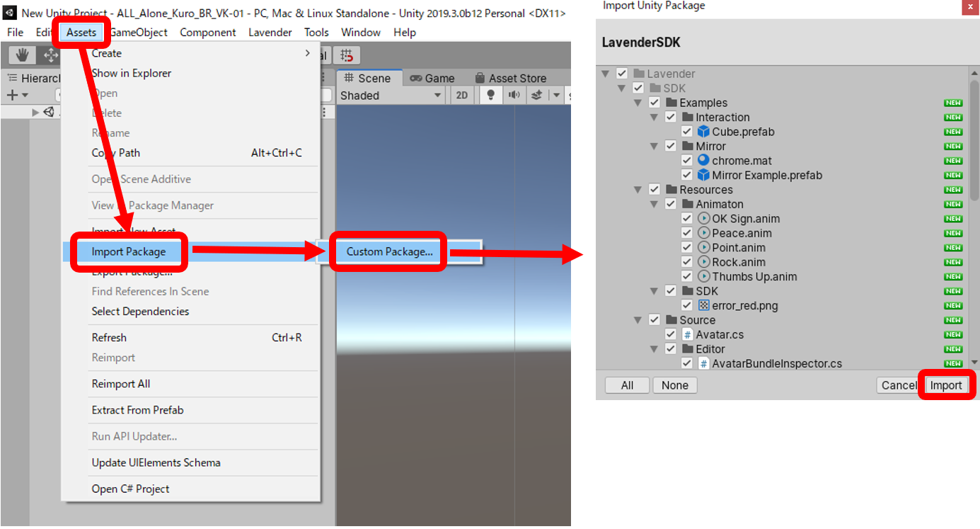Uncheck the chrome.mat checkbox

pyautogui.click(x=686, y=161)
